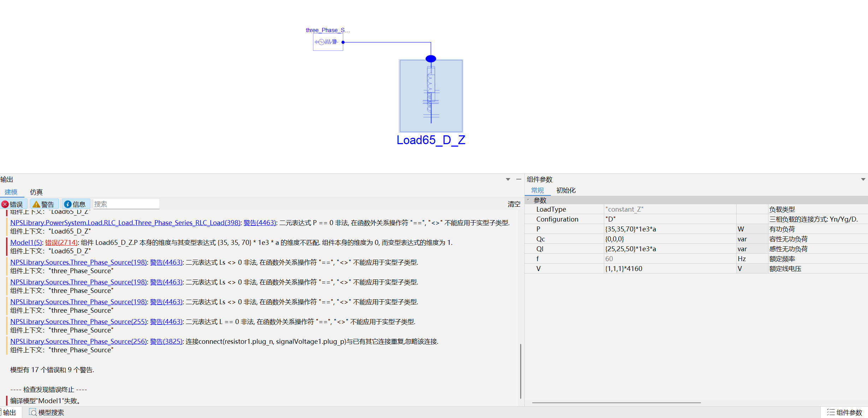Toggle the 信息 info filter
The image size is (868, 418).
tap(75, 204)
